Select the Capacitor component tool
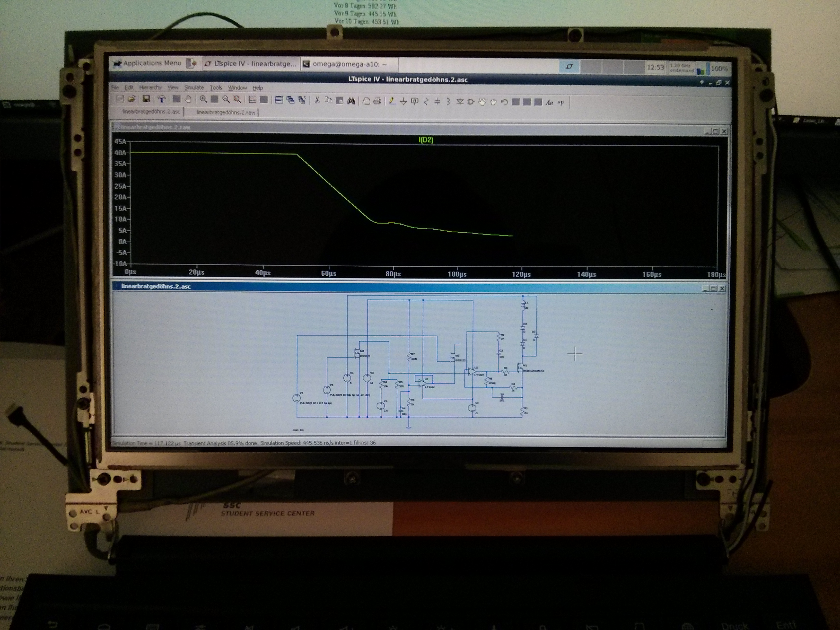Image resolution: width=840 pixels, height=630 pixels. tap(437, 101)
